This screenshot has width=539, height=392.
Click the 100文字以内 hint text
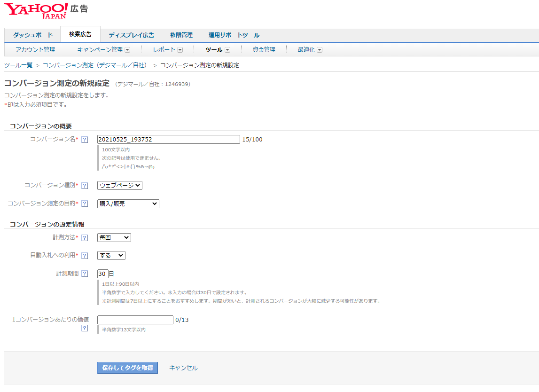coord(116,150)
